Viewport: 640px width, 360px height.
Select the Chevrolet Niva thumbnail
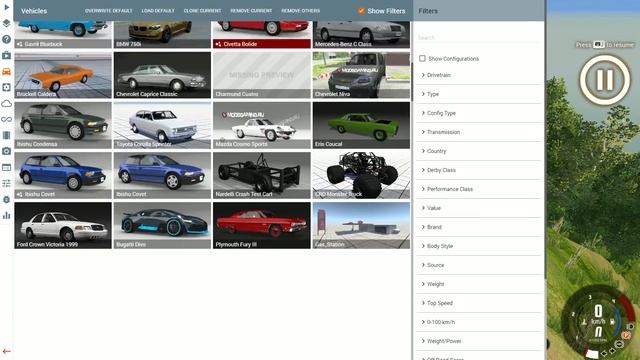(x=361, y=75)
